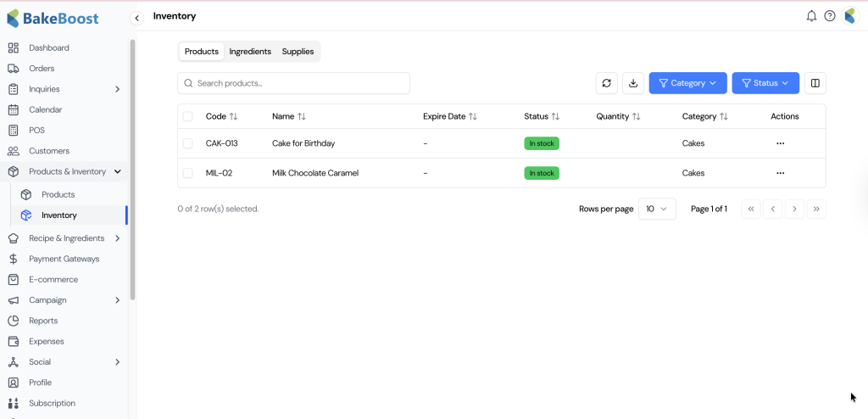Viewport: 868px width, 419px height.
Task: Check the CAK-013 row checkbox
Action: coord(188,143)
